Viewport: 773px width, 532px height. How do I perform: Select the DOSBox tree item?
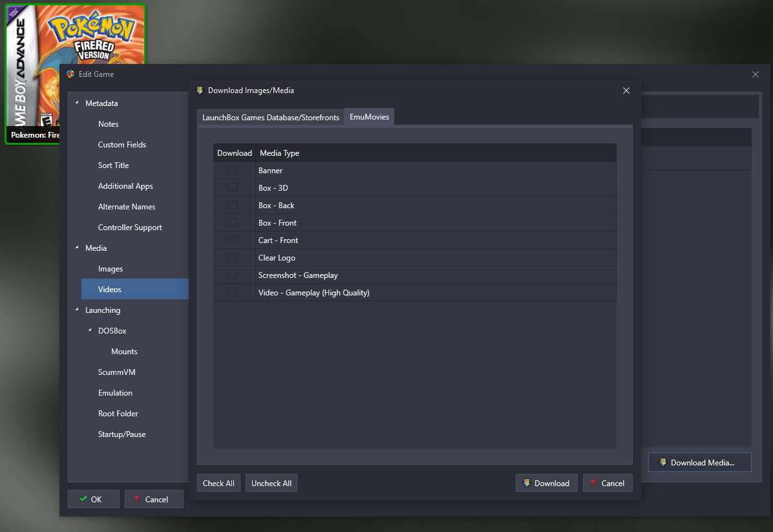(x=112, y=331)
